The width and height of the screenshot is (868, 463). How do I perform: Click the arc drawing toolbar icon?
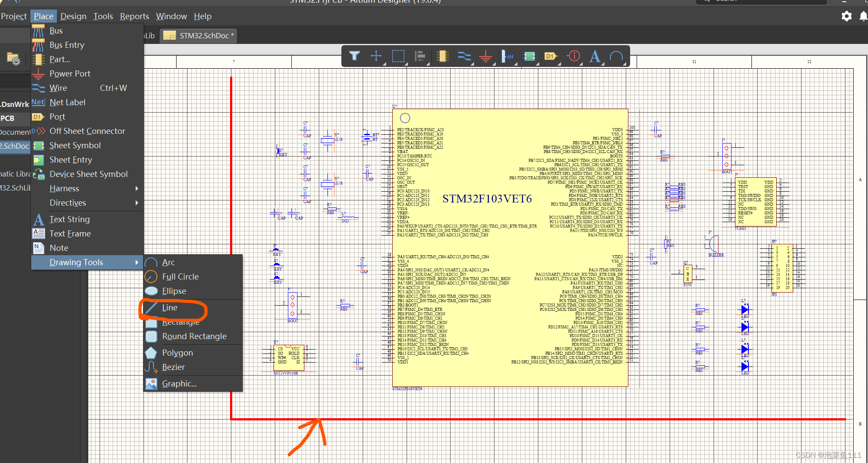point(617,56)
